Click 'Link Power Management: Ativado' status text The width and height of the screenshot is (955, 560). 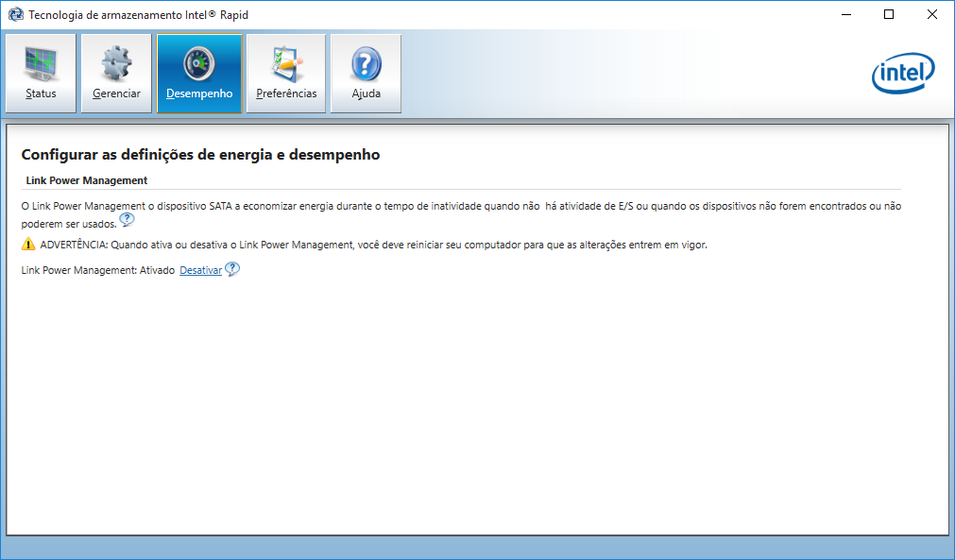(98, 270)
